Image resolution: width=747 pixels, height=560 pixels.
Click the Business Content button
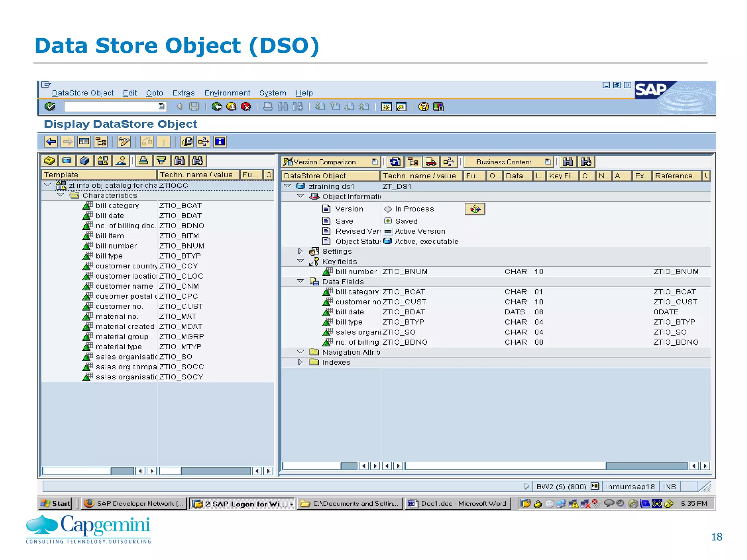click(508, 162)
